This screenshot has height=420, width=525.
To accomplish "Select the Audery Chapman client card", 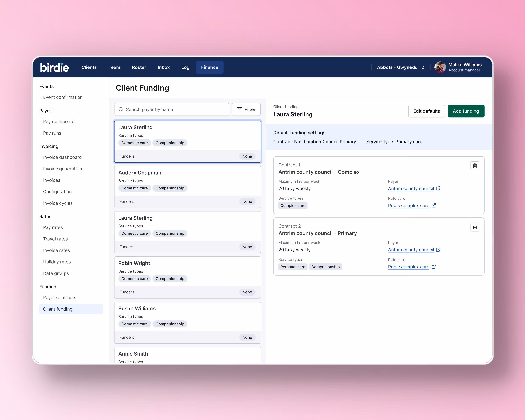I will coord(187,187).
